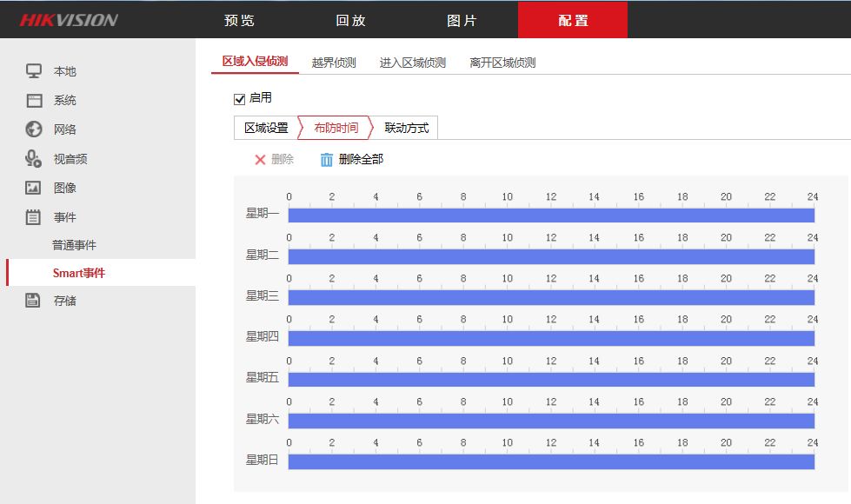
Task: Switch to the 区域设置 sub-tab
Action: coord(266,127)
